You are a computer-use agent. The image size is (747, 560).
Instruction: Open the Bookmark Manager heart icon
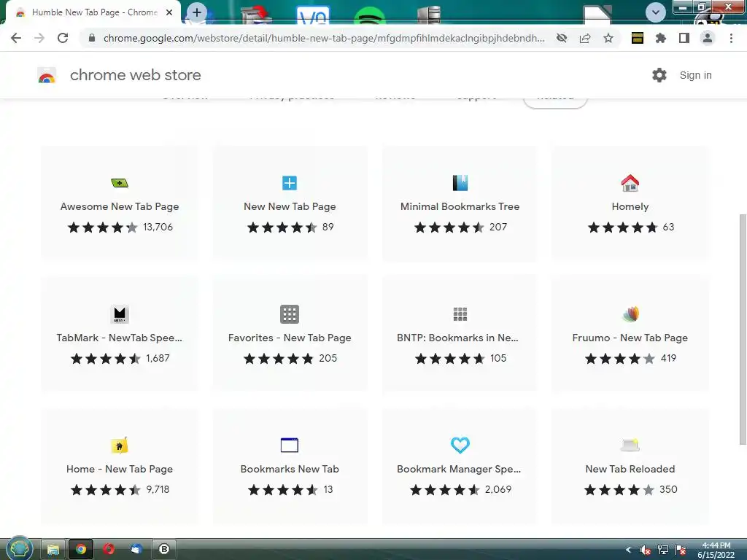click(x=460, y=446)
